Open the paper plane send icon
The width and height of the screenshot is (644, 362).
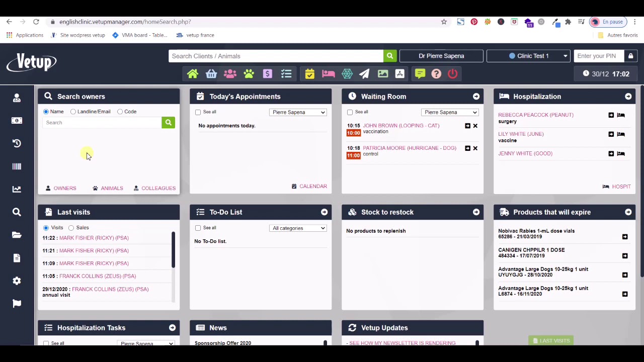[x=364, y=74]
